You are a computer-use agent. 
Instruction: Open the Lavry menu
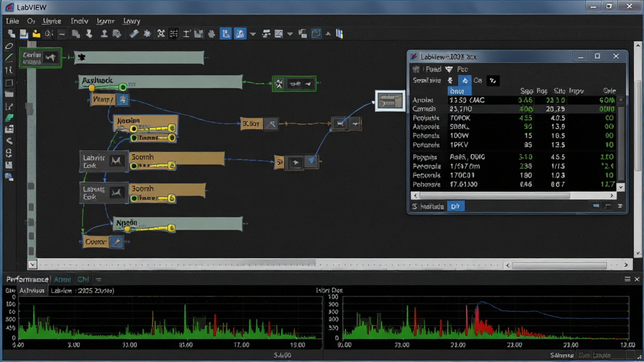[131, 21]
